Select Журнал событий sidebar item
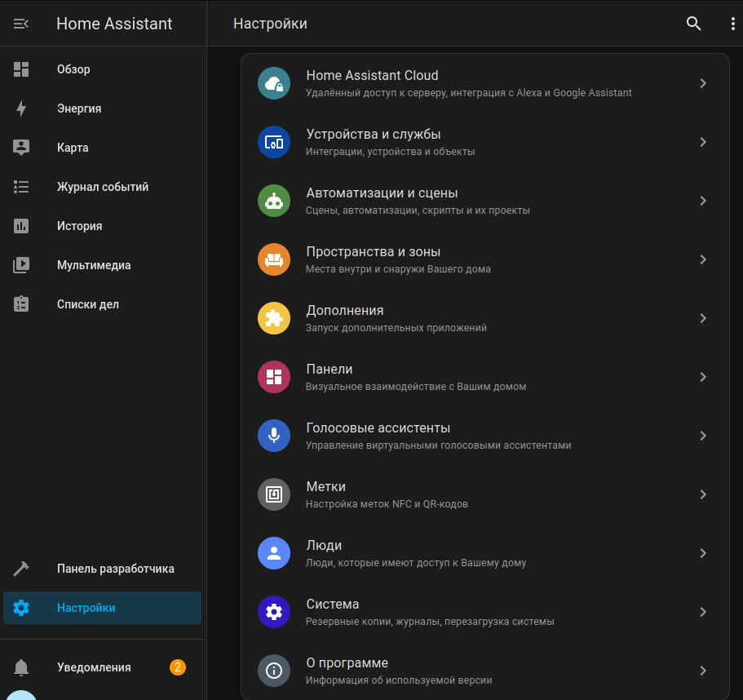The height and width of the screenshot is (700, 743). pos(103,187)
